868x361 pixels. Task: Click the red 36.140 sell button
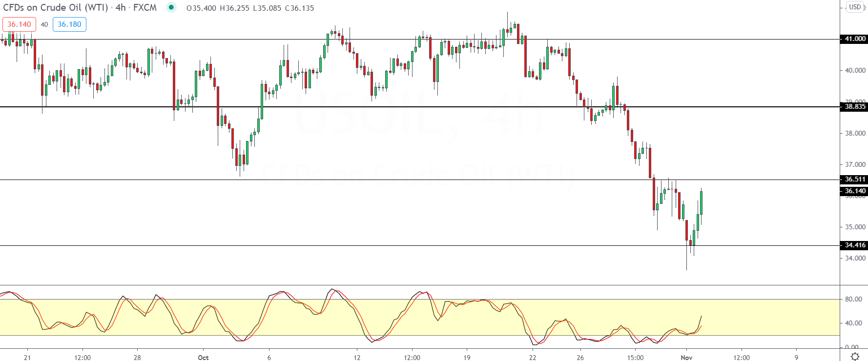pos(19,24)
